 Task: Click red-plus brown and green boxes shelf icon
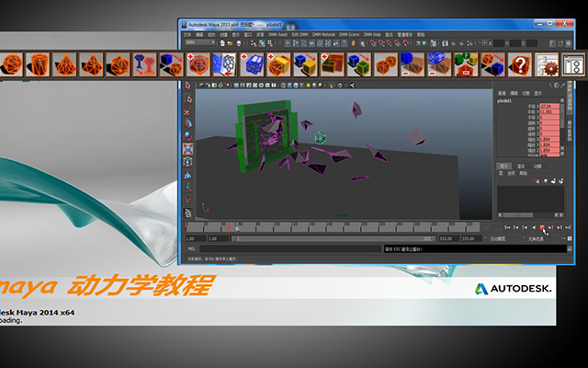333,64
